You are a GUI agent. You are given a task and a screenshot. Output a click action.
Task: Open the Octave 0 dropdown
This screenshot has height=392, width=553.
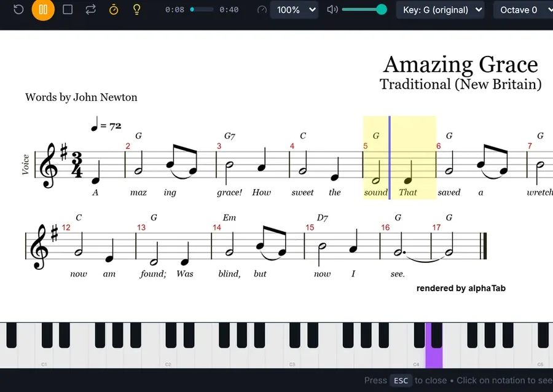523,10
